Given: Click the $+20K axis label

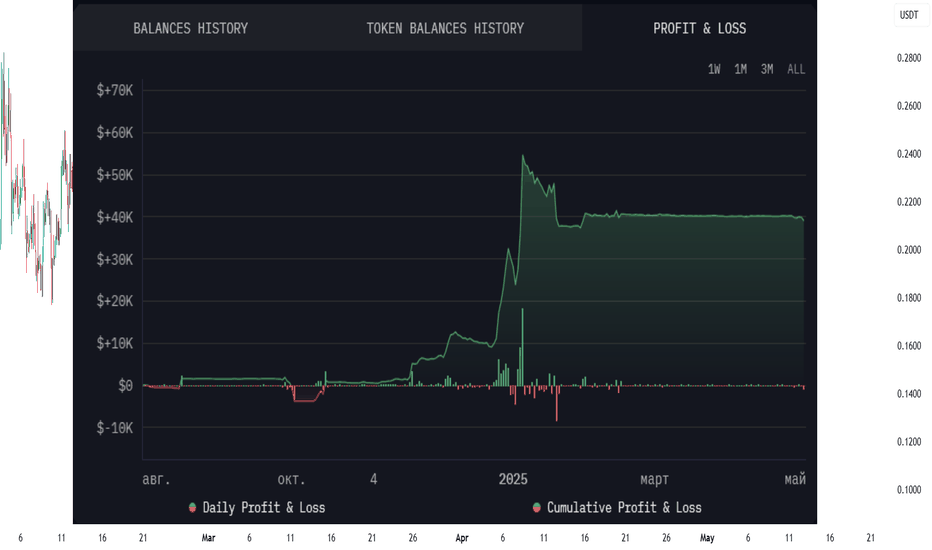Looking at the screenshot, I should click(115, 301).
